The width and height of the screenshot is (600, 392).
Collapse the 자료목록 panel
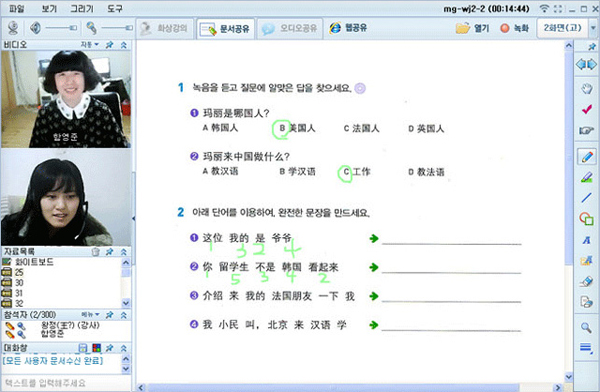tap(124, 252)
